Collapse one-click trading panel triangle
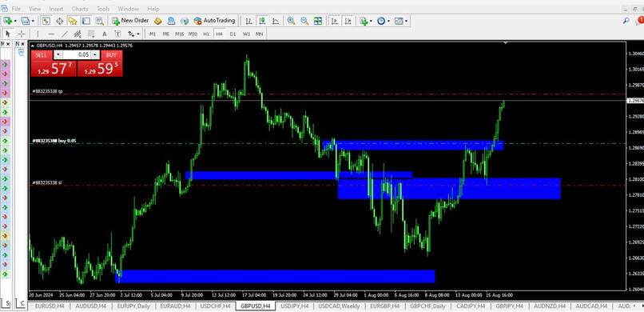Viewport: 644px width, 312px height. click(x=33, y=46)
